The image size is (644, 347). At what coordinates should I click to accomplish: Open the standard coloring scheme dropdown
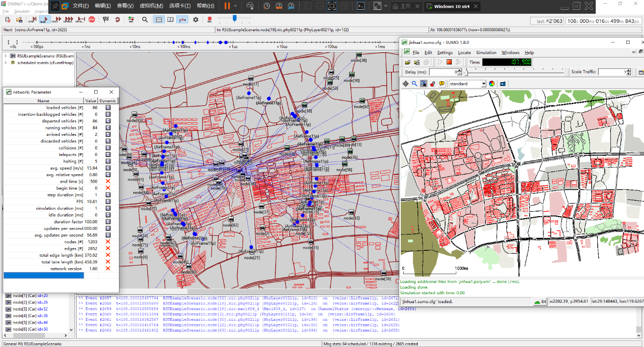[467, 84]
